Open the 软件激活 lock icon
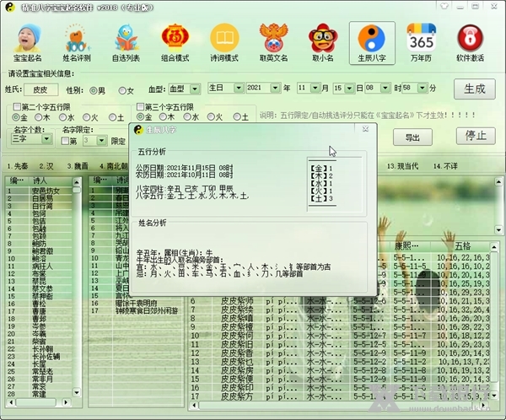The height and width of the screenshot is (420, 506). click(x=471, y=42)
